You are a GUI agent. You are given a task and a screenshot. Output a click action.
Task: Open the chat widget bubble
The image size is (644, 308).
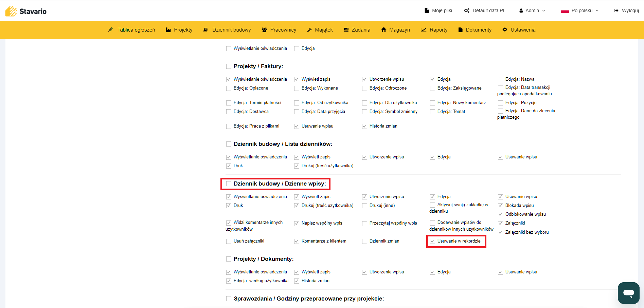coord(628,293)
